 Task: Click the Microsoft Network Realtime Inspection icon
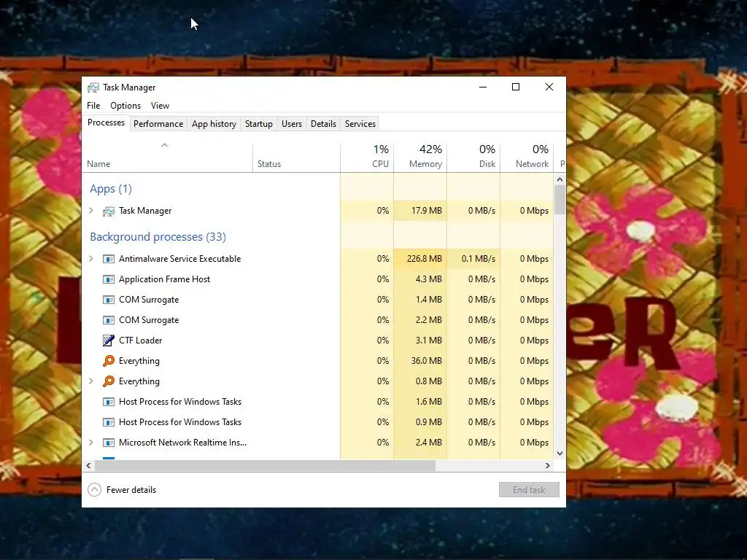pos(109,443)
